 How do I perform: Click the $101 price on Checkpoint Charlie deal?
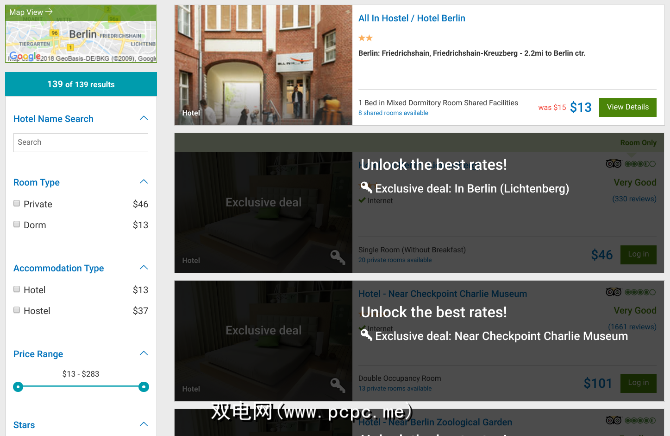(598, 383)
